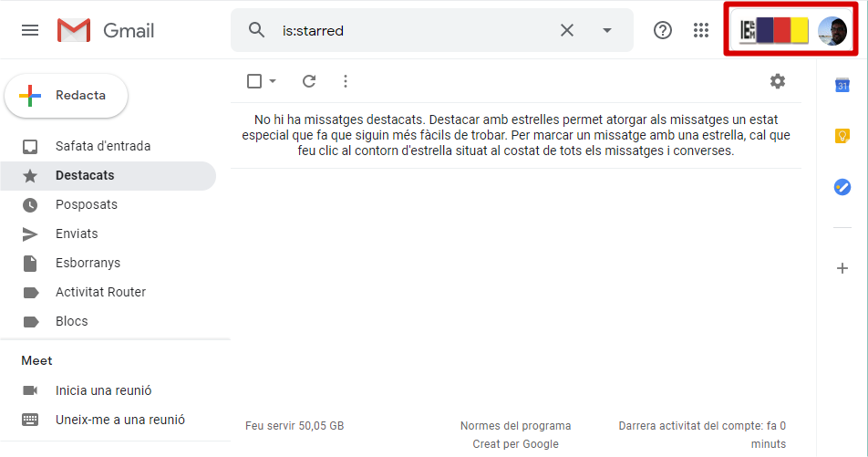Clear the search with the X icon

click(567, 30)
